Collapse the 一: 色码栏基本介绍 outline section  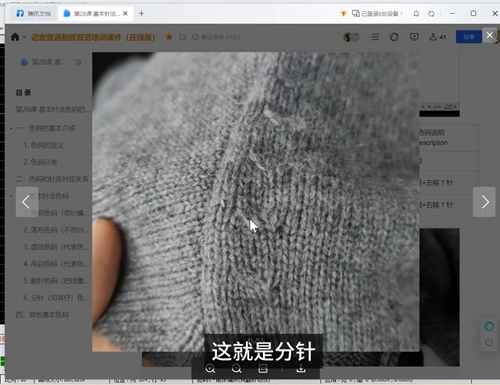[11, 128]
